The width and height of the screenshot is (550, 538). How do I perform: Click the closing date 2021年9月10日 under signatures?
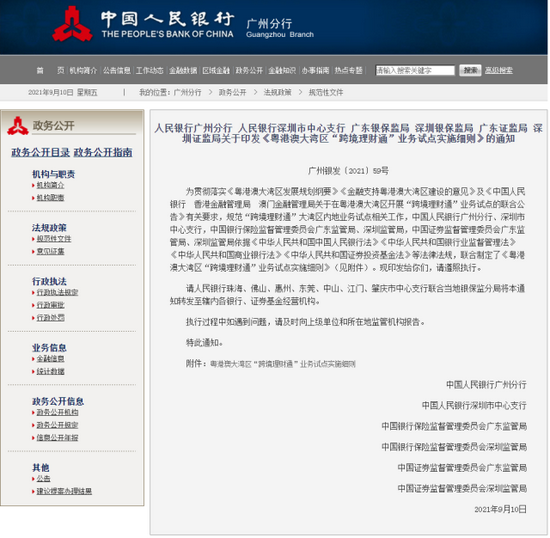[500, 510]
